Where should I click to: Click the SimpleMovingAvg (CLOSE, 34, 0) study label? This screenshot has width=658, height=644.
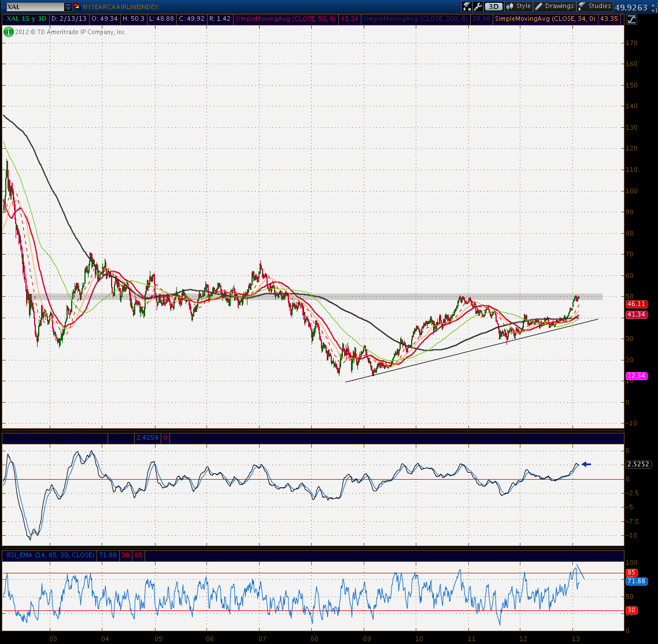pos(545,19)
